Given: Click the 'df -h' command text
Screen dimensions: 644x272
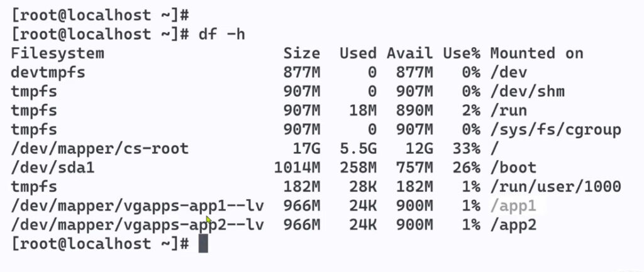Looking at the screenshot, I should pos(219,34).
